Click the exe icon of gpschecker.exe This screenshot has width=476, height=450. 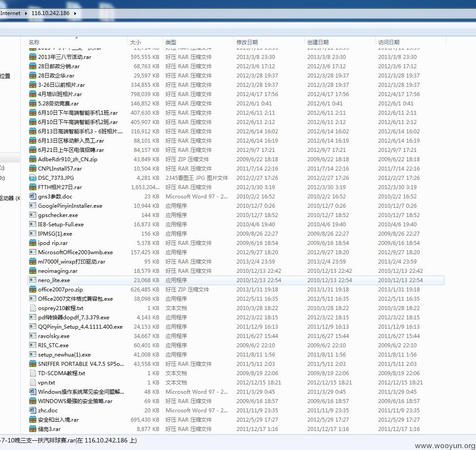pyautogui.click(x=32, y=215)
